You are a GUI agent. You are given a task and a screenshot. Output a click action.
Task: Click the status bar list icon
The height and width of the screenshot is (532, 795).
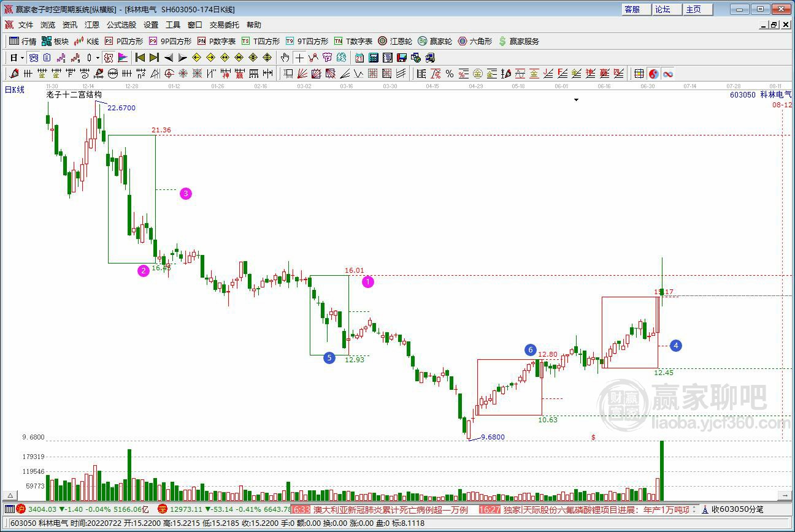tap(9, 509)
